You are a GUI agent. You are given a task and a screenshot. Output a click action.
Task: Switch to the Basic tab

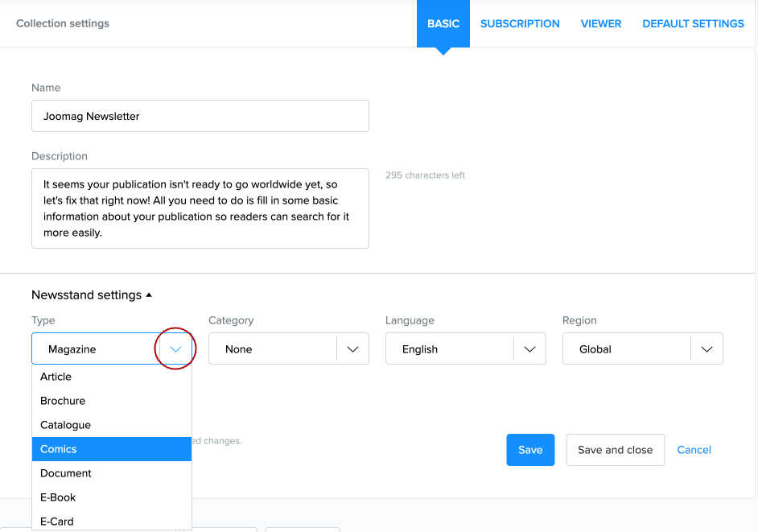(x=443, y=24)
